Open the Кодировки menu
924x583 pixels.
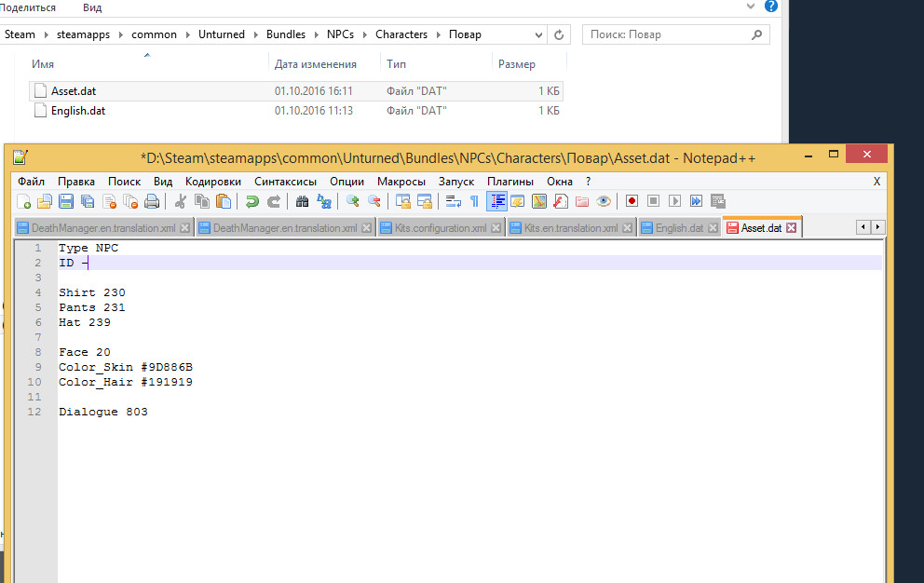[x=213, y=182]
